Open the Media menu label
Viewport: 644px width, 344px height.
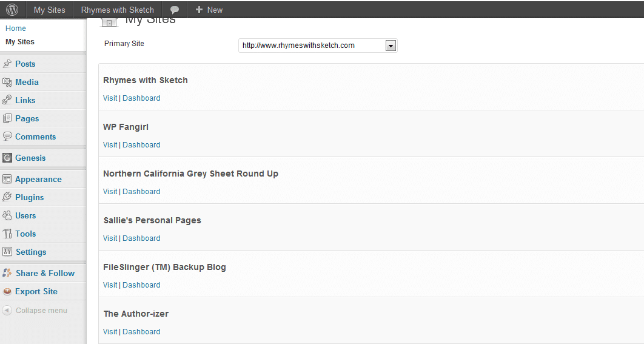(x=27, y=82)
